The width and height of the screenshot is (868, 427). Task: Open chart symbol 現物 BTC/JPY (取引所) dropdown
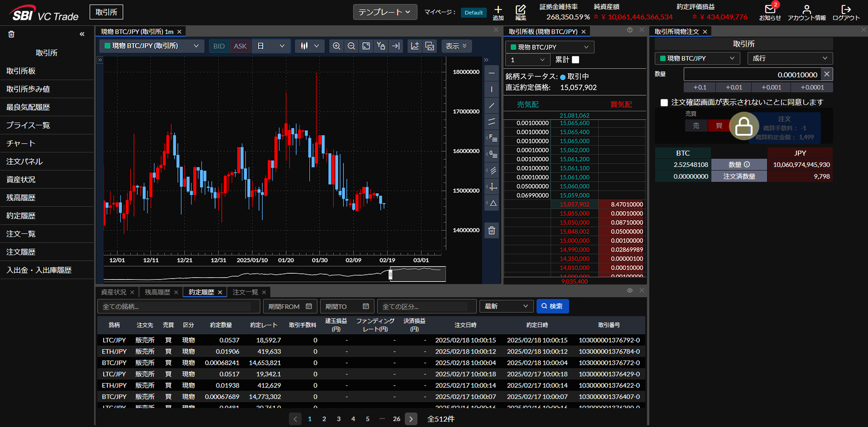tap(151, 46)
